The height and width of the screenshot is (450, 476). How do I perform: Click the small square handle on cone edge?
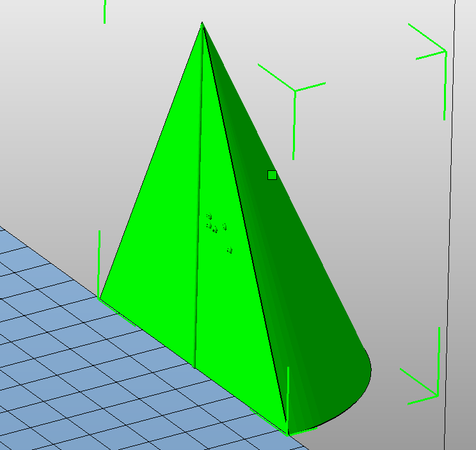point(272,175)
